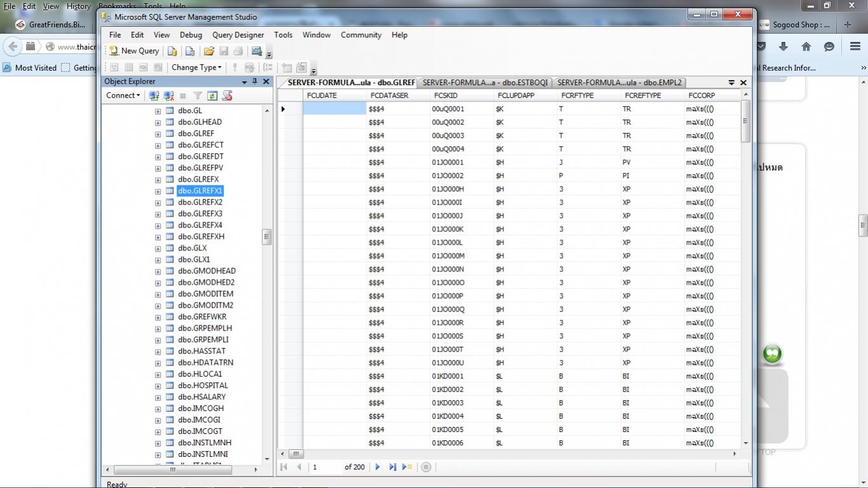Click the Save disk icon
The width and height of the screenshot is (868, 488).
pos(224,51)
